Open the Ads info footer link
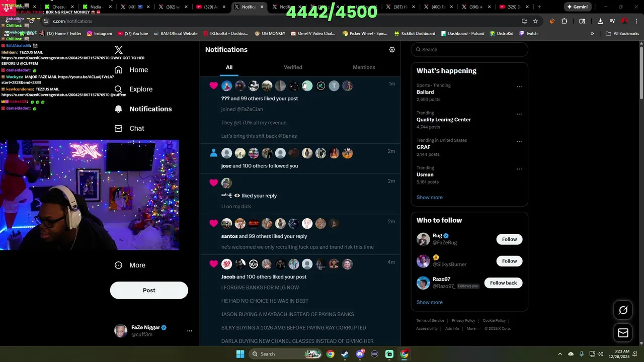Viewport: 644px width, 362px height. coord(452,329)
